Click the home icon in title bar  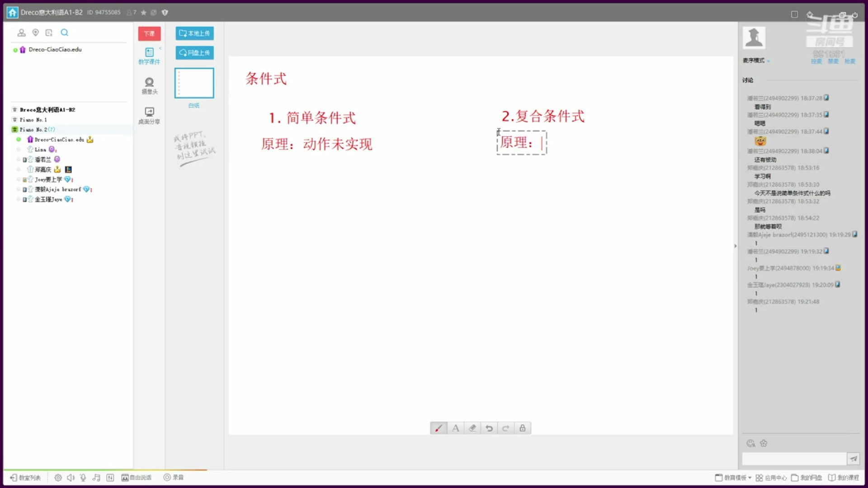tap(13, 13)
